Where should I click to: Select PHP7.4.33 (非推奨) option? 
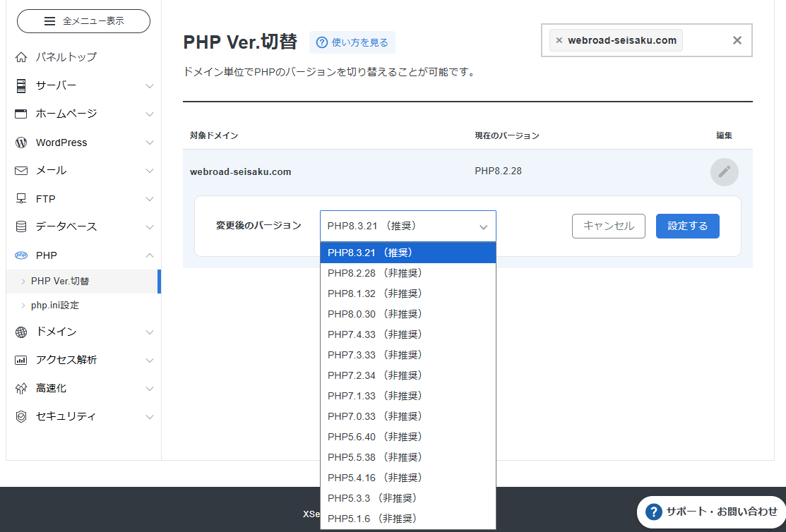tap(408, 334)
